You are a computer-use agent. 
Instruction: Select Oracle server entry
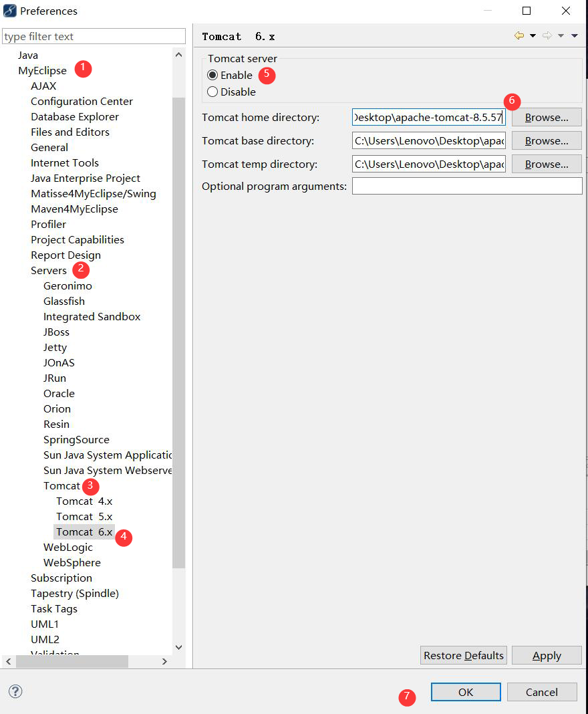click(x=59, y=393)
